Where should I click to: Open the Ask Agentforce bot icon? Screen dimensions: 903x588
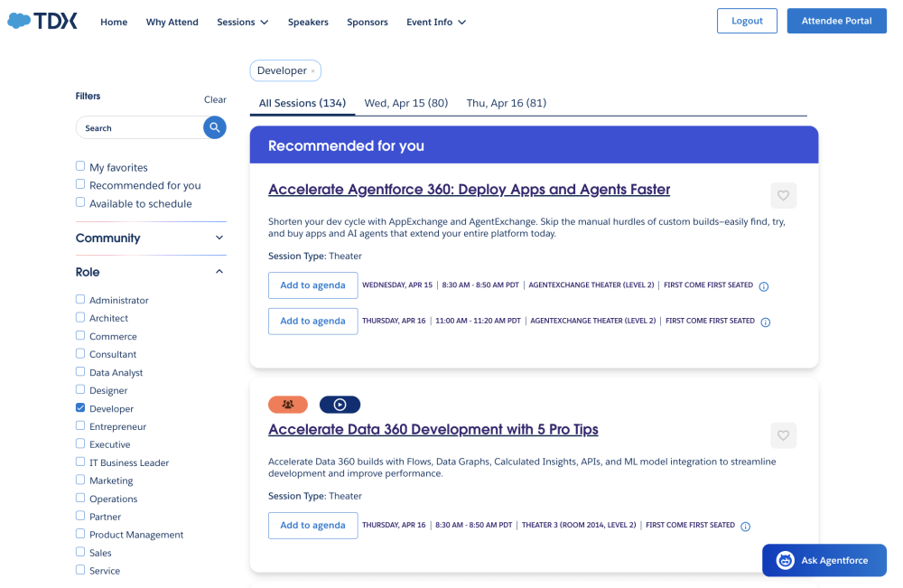pyautogui.click(x=783, y=560)
